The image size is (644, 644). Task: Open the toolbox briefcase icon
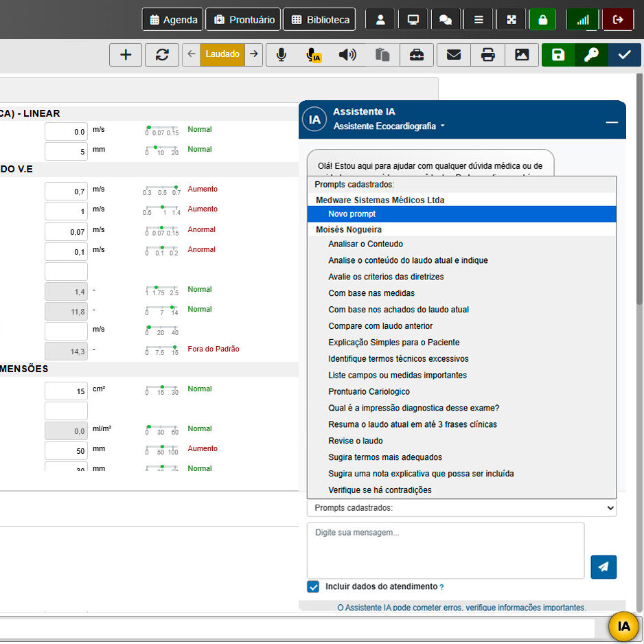(417, 55)
